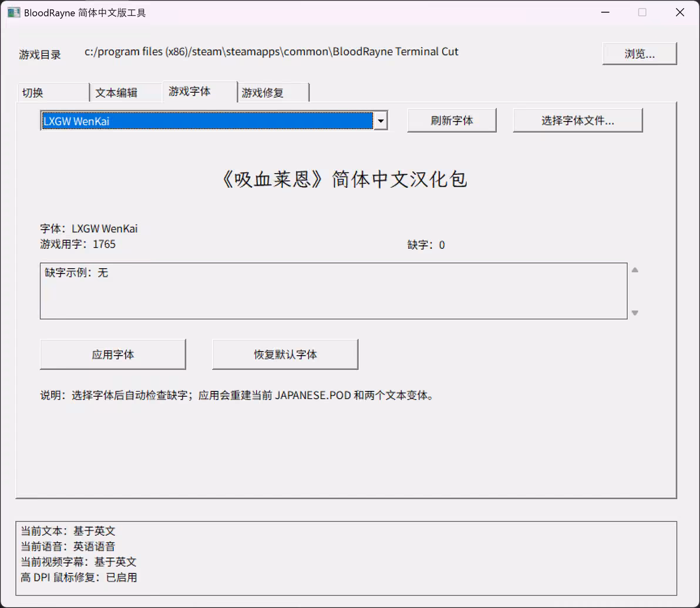
Task: Switch to the 切换 tab
Action: point(53,93)
